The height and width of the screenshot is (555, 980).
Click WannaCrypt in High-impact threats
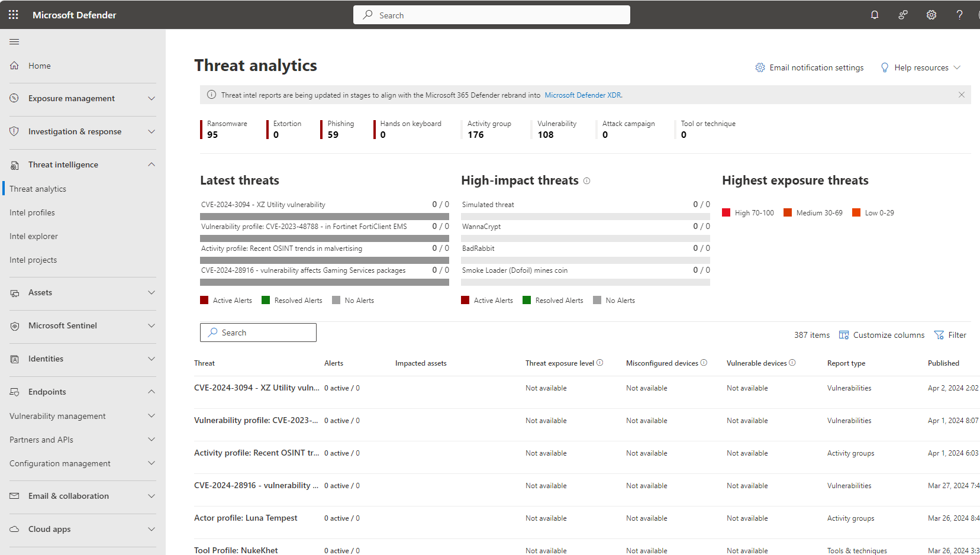[481, 227]
